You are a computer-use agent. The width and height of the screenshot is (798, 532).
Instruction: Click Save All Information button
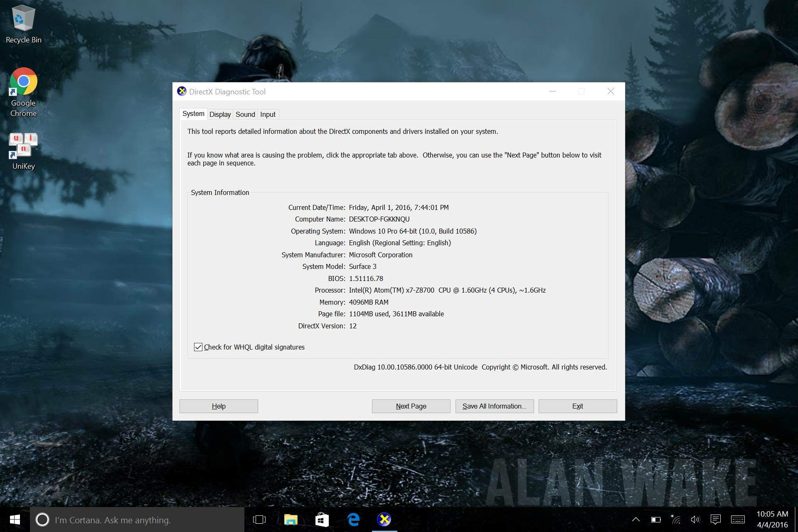(x=495, y=406)
